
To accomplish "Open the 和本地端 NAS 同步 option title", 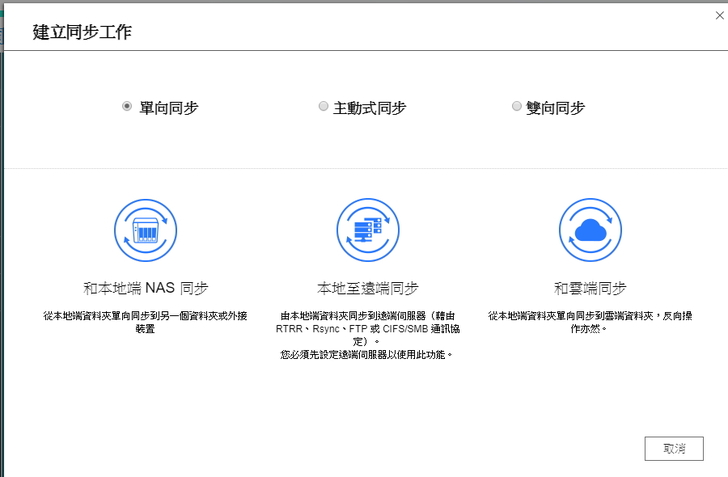I will [146, 288].
